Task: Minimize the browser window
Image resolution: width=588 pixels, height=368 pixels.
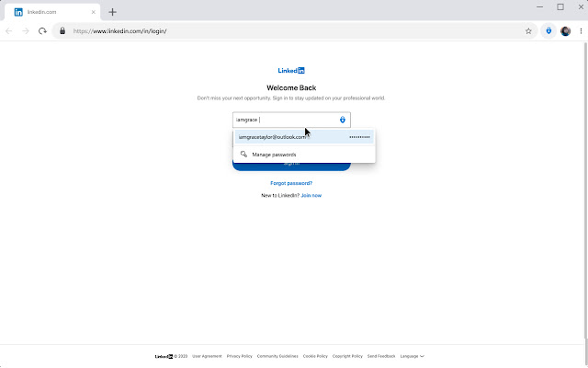Action: [x=539, y=7]
